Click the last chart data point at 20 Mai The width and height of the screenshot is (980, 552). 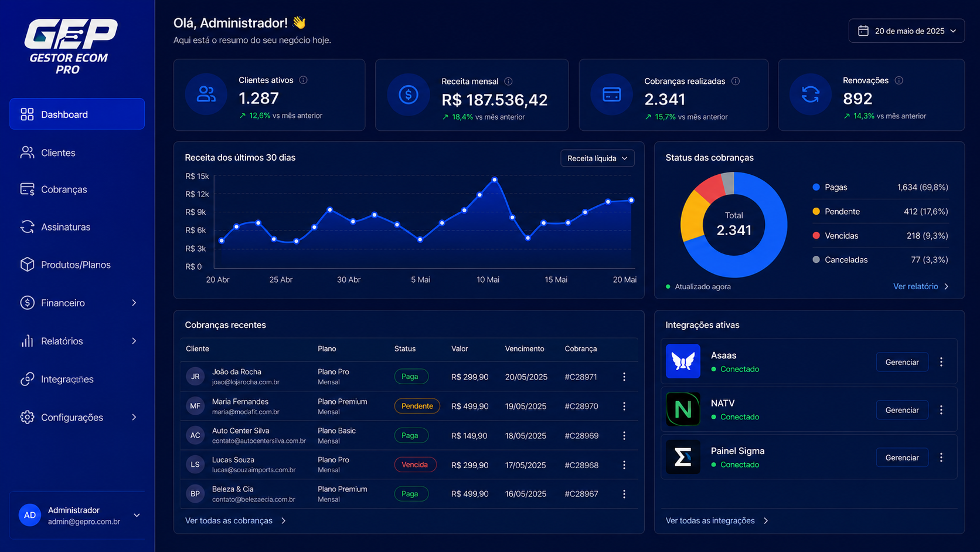click(631, 200)
